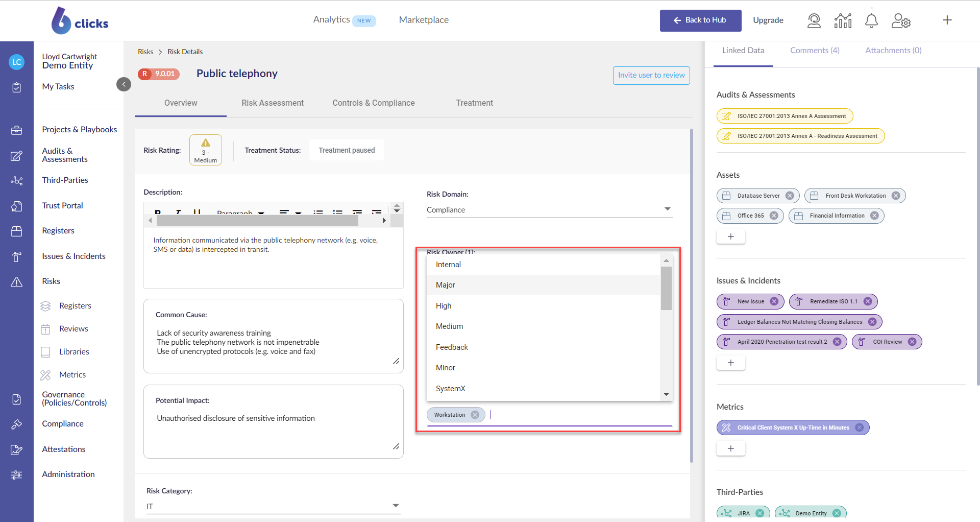The width and height of the screenshot is (980, 522).
Task: Click the LC user avatar
Action: (x=17, y=62)
